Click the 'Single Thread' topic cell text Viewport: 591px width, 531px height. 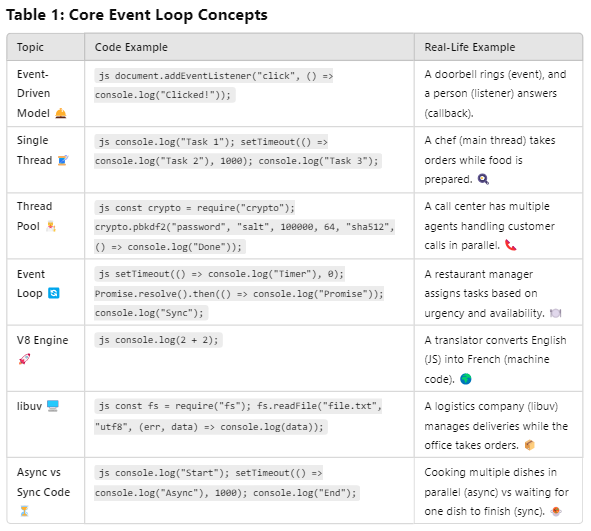[34, 150]
